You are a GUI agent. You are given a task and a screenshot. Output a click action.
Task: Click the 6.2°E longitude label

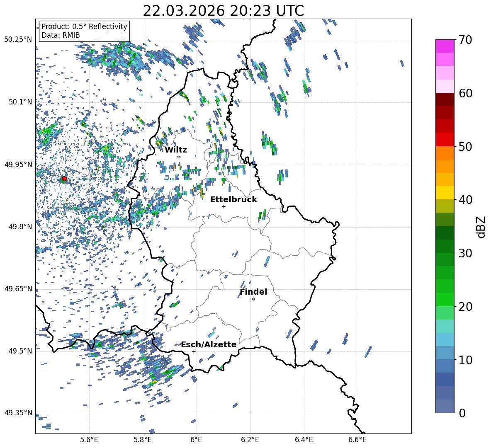coord(250,440)
